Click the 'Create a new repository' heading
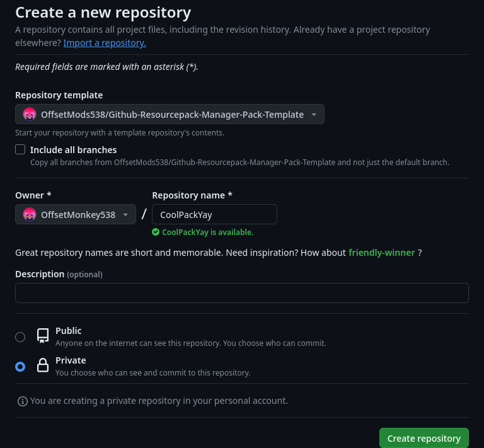The height and width of the screenshot is (448, 484). tap(103, 13)
